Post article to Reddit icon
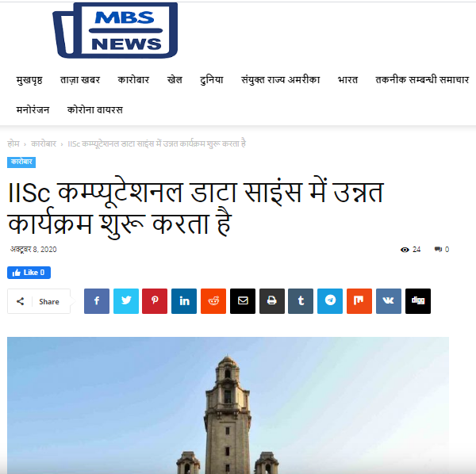Image resolution: width=476 pixels, height=474 pixels. tap(213, 301)
